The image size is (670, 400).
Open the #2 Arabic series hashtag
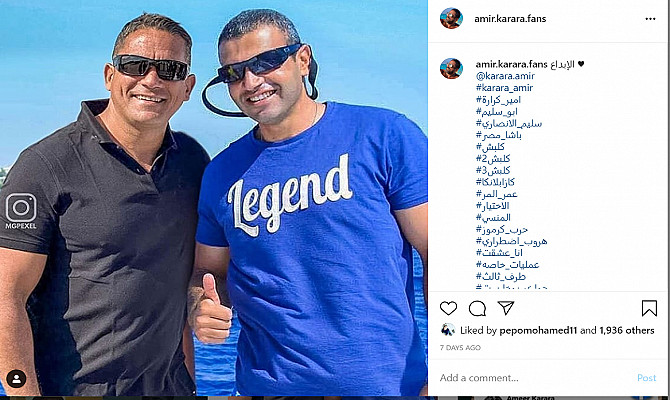click(493, 159)
